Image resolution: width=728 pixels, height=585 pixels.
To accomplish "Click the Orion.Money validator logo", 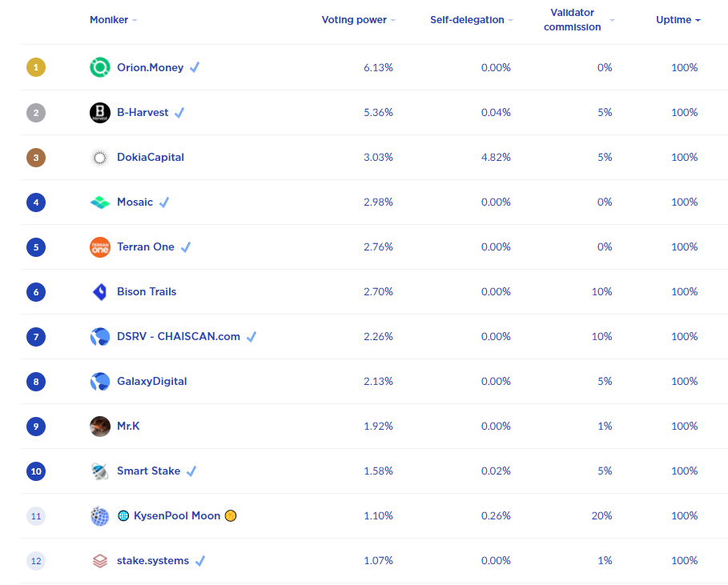I will [99, 68].
